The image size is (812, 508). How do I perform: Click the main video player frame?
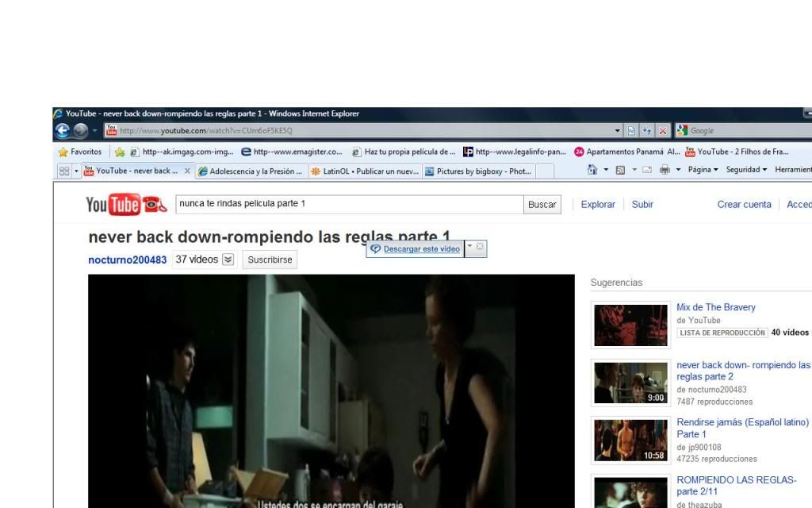331,391
